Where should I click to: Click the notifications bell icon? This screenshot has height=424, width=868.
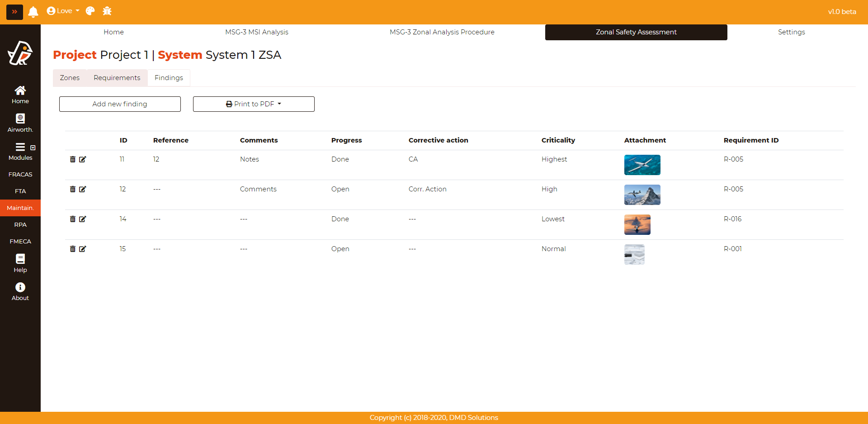[x=33, y=11]
